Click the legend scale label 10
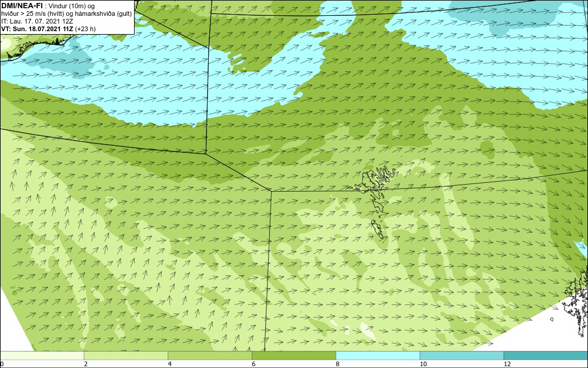Viewport: 588px width, 368px height. point(423,364)
